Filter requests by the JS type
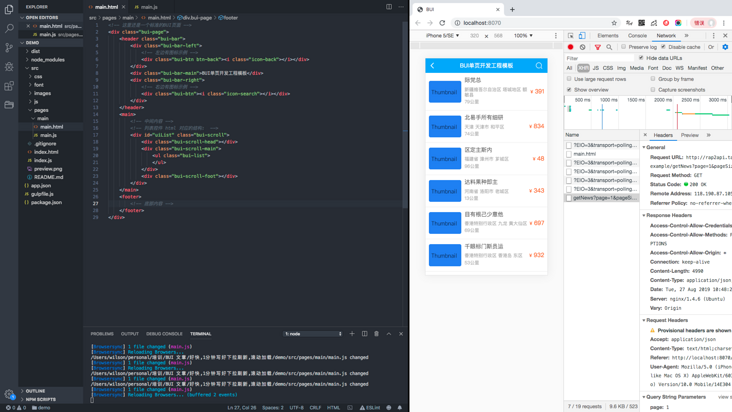The width and height of the screenshot is (732, 412). click(596, 68)
